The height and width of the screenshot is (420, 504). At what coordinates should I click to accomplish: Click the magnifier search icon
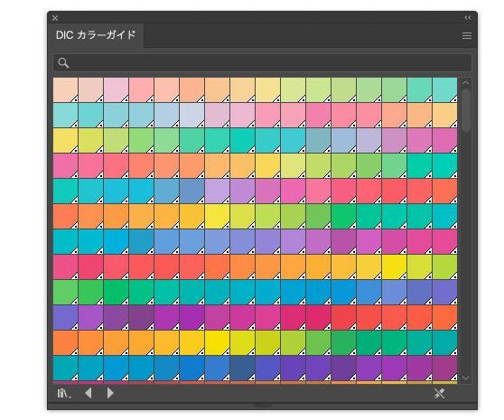click(x=63, y=63)
